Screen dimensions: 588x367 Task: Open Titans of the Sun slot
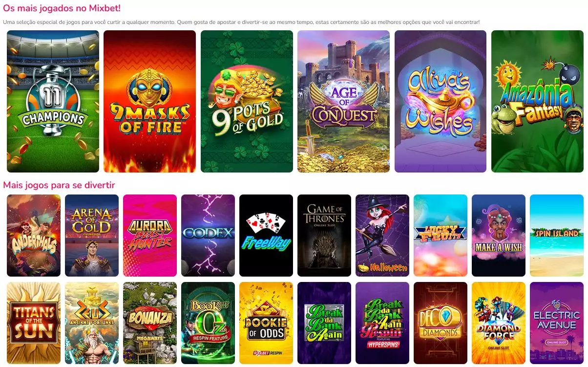tap(34, 323)
